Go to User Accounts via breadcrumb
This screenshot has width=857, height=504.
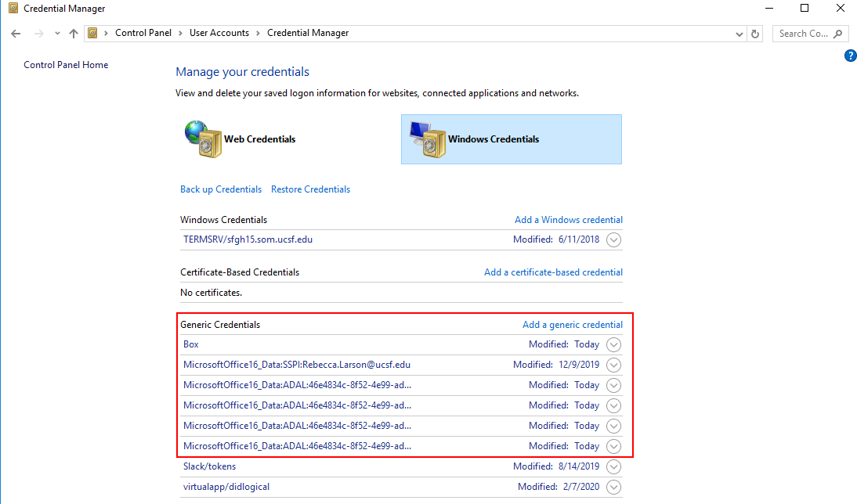coord(219,33)
